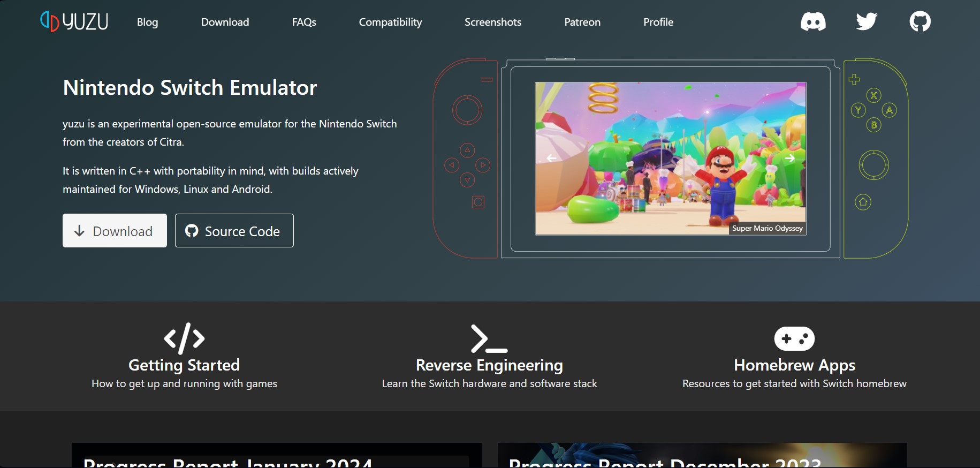Click the Reverse Engineering terminal prompt icon
The image size is (980, 468).
[489, 338]
